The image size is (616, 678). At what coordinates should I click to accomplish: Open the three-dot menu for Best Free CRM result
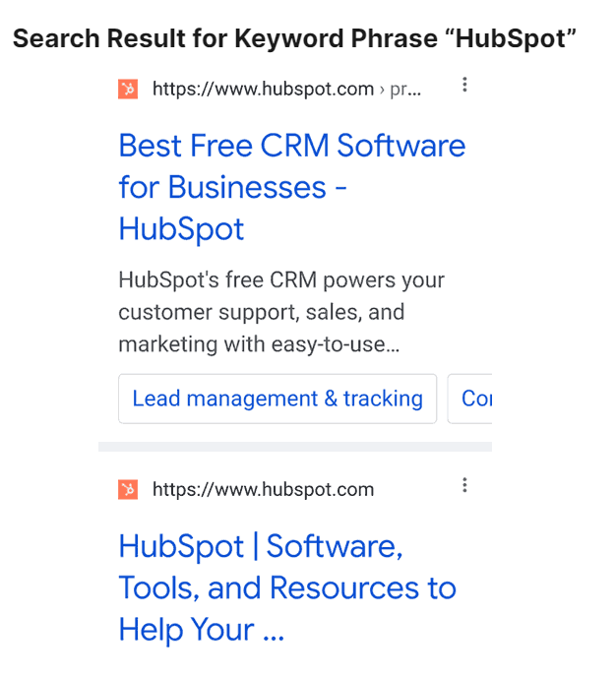pos(464,86)
